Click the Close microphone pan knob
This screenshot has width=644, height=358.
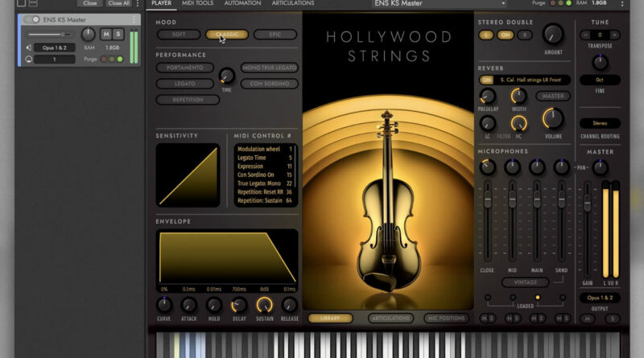[x=488, y=167]
